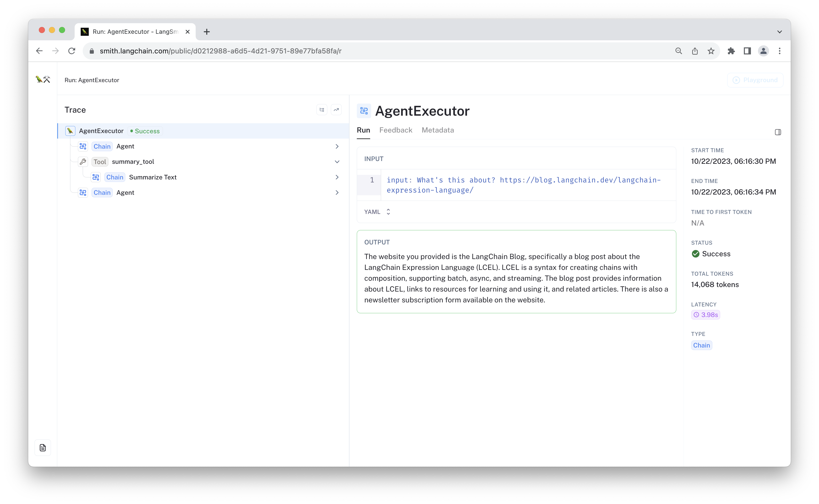Click the browser back arrow
The width and height of the screenshot is (819, 504).
pyautogui.click(x=39, y=51)
